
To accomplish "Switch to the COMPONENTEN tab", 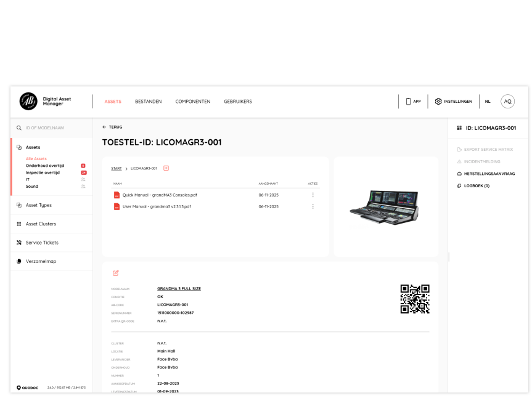I will tap(193, 102).
